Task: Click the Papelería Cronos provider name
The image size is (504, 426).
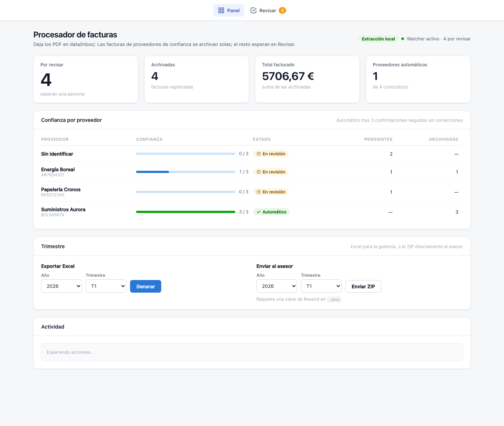Action: pyautogui.click(x=61, y=189)
